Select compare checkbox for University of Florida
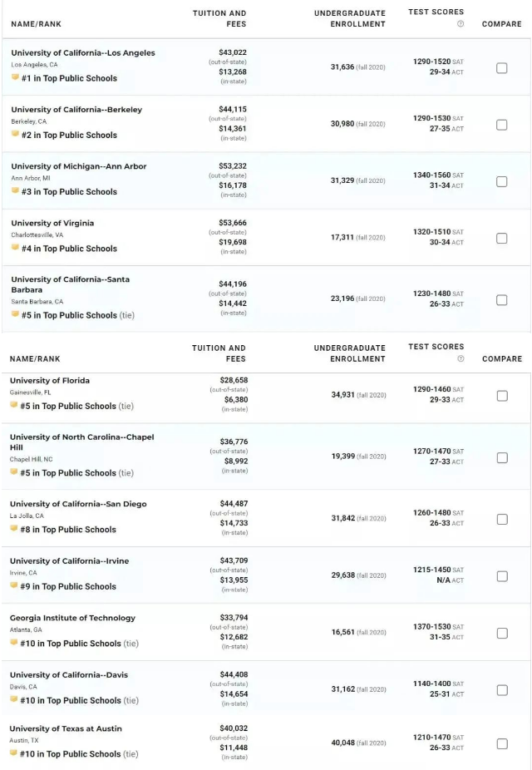Viewport: 532px width, 770px height. [x=502, y=396]
